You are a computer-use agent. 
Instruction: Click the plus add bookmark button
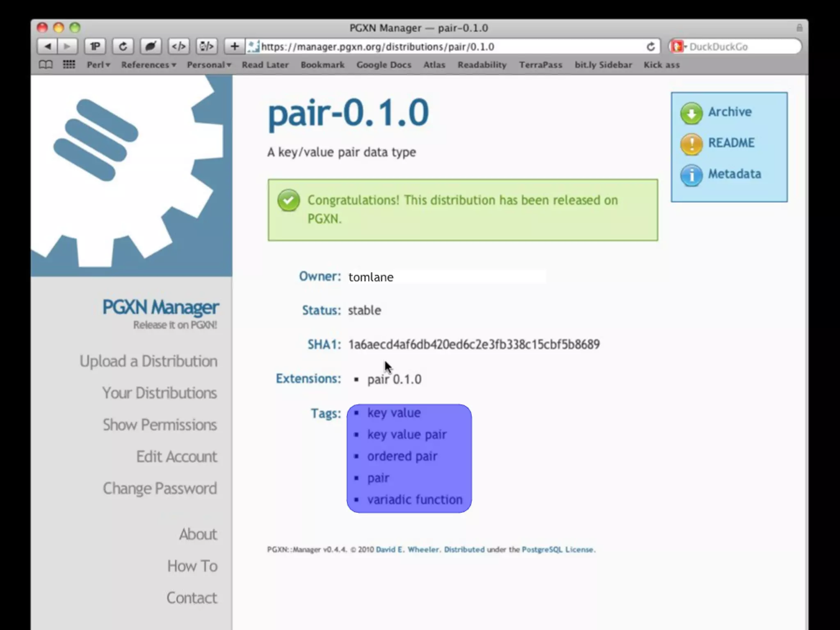pyautogui.click(x=235, y=46)
